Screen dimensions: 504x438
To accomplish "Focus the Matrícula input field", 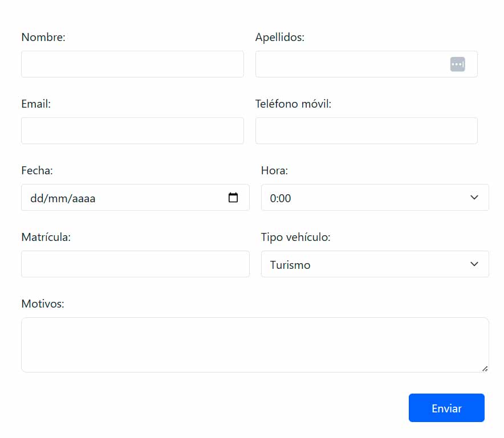I will click(x=135, y=264).
